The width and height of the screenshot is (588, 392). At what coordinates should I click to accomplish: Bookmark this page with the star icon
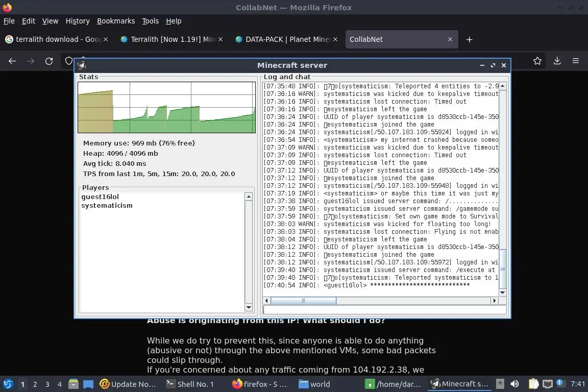[x=537, y=61]
